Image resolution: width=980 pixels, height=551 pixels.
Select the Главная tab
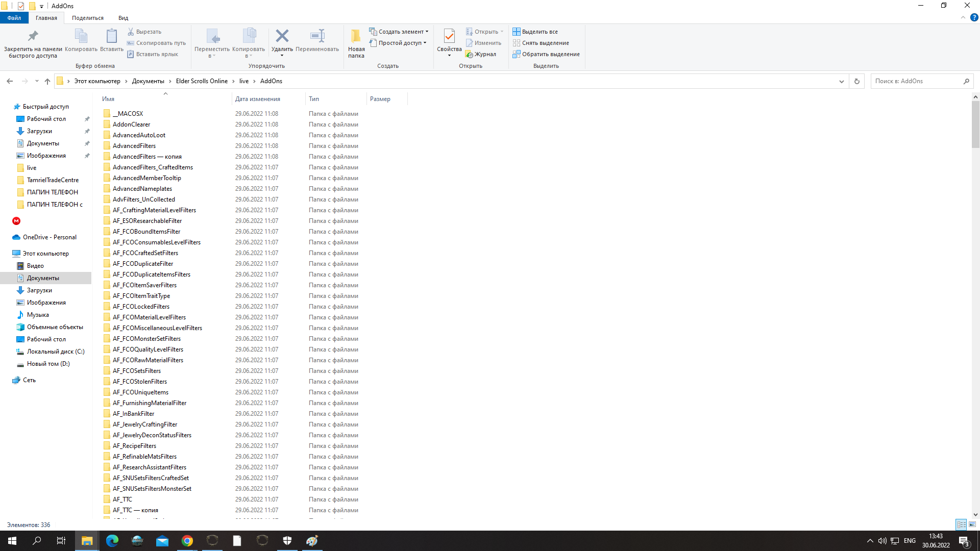coord(46,18)
